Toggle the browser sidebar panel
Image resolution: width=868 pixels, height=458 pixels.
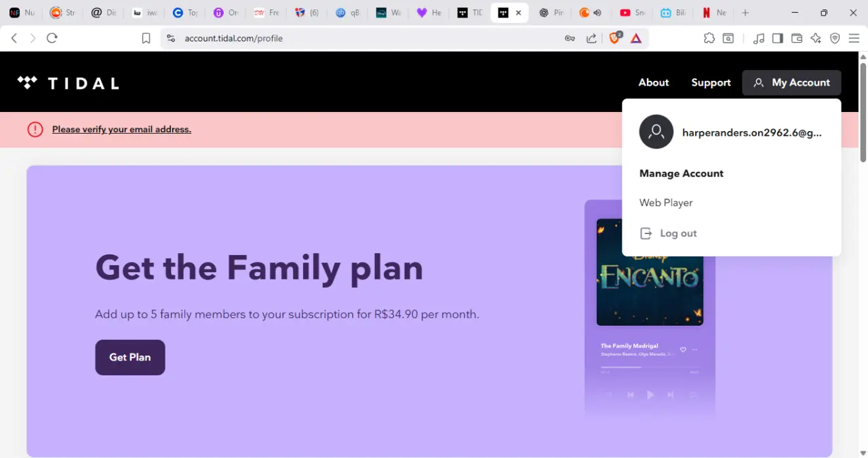[x=778, y=39]
